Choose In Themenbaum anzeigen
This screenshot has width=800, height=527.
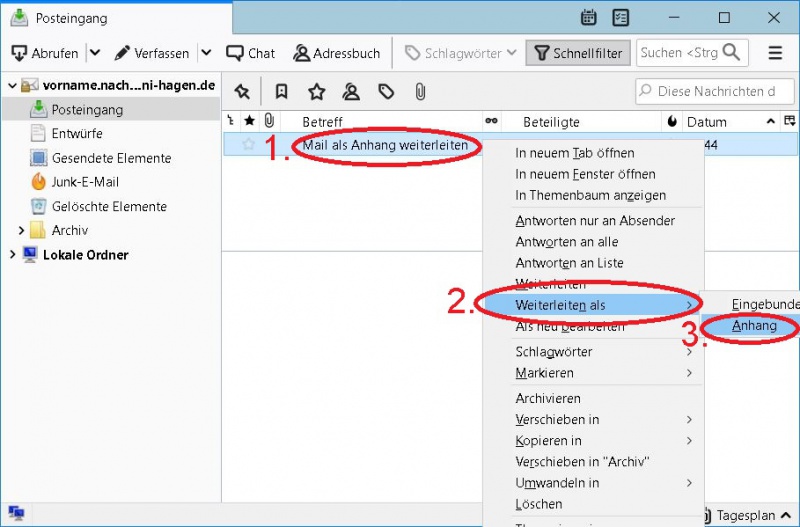coord(590,195)
